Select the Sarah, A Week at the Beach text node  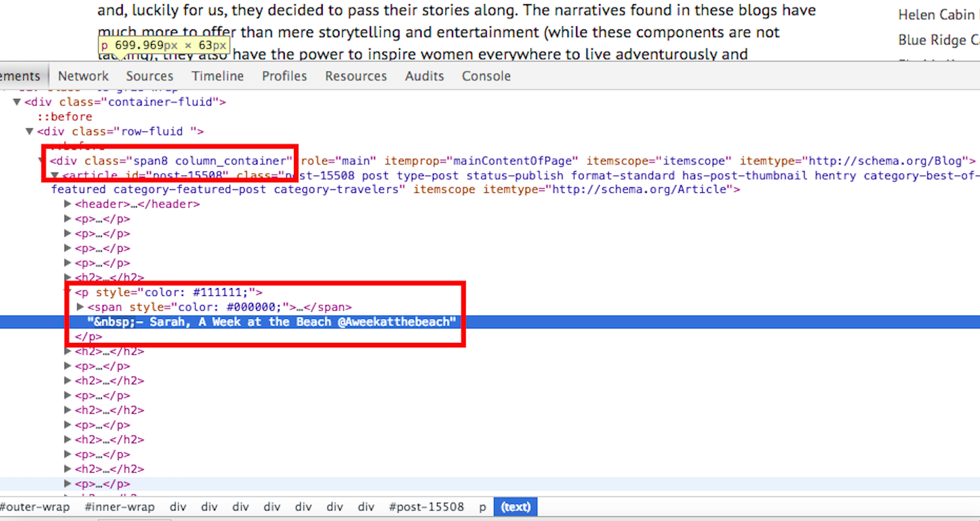coord(271,322)
